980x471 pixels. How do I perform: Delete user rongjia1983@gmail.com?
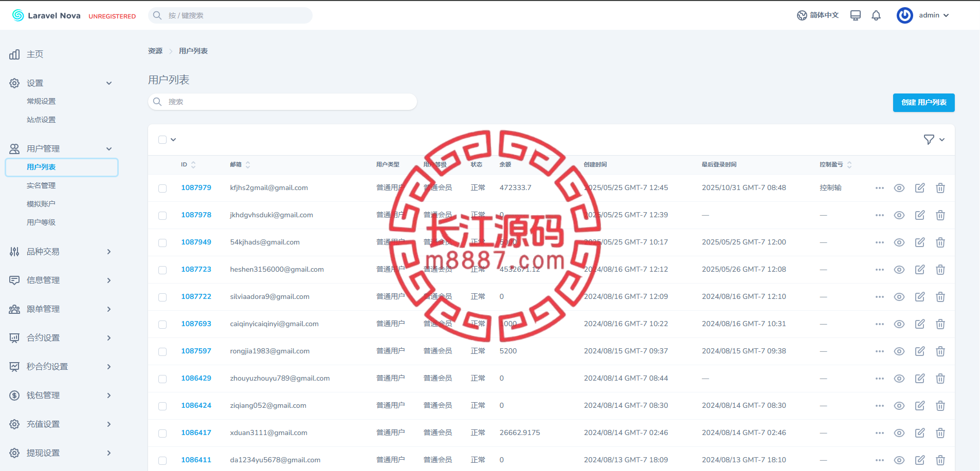pyautogui.click(x=940, y=351)
